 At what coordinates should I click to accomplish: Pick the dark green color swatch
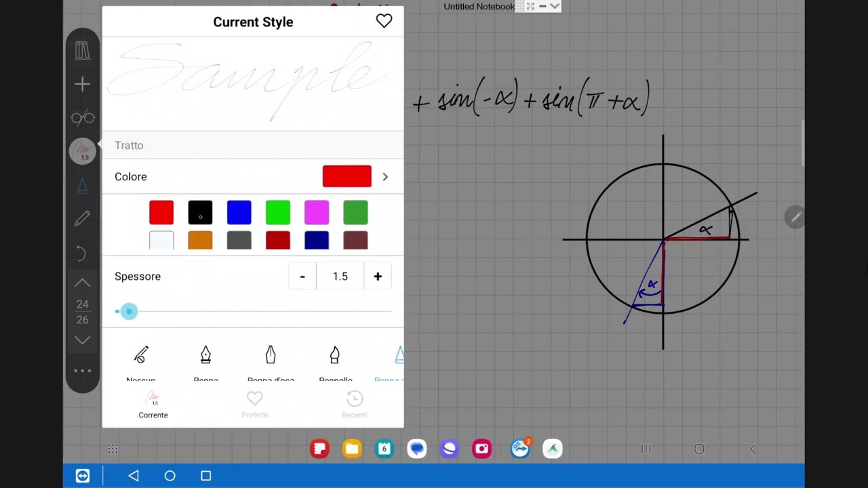(x=355, y=213)
